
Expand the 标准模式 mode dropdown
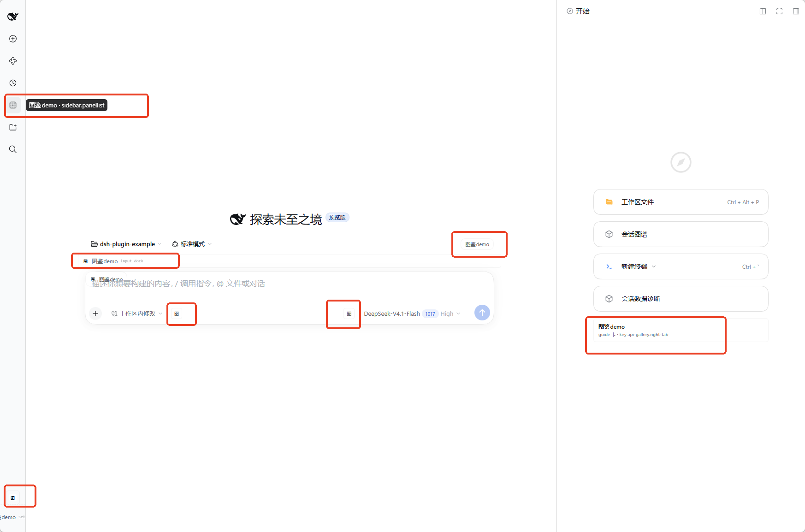[192, 244]
